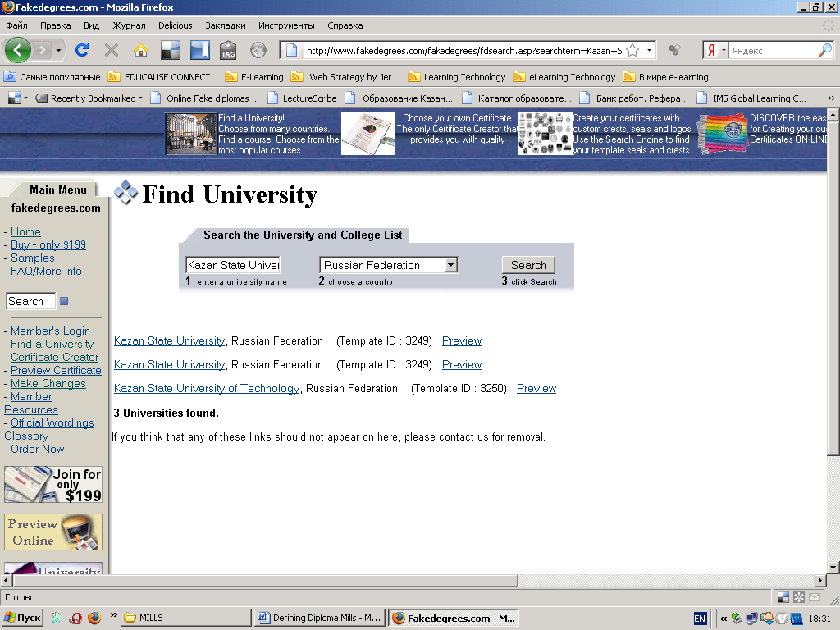Viewport: 840px width, 630px height.
Task: Open Kazan State University of Technology link
Action: pyautogui.click(x=207, y=388)
